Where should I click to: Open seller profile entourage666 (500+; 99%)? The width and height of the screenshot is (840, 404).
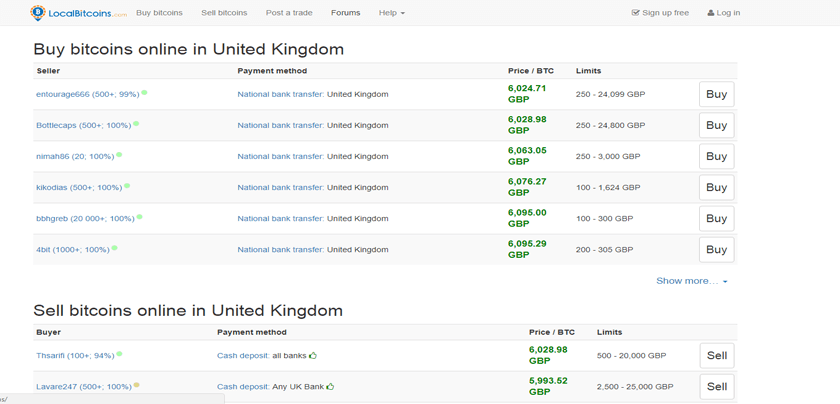point(88,94)
